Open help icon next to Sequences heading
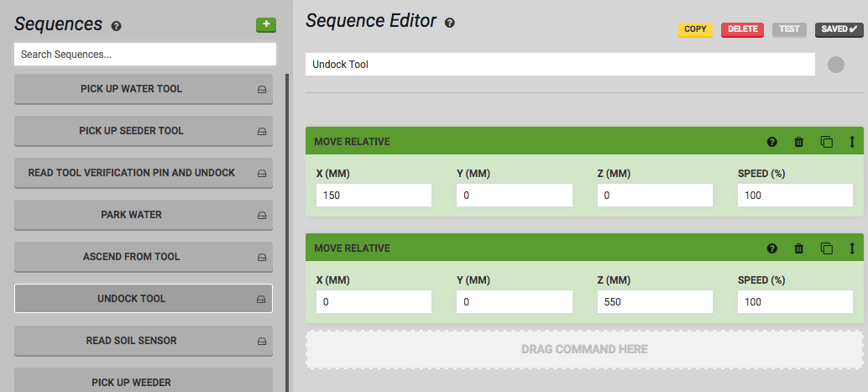This screenshot has width=868, height=392. pyautogui.click(x=116, y=26)
